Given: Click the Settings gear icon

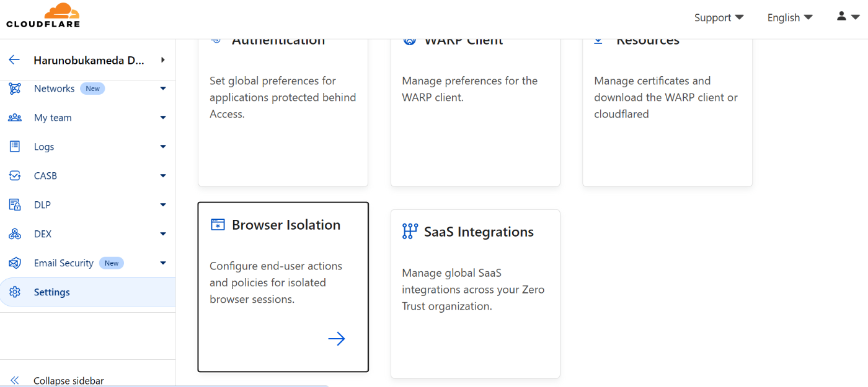Looking at the screenshot, I should click(x=14, y=292).
